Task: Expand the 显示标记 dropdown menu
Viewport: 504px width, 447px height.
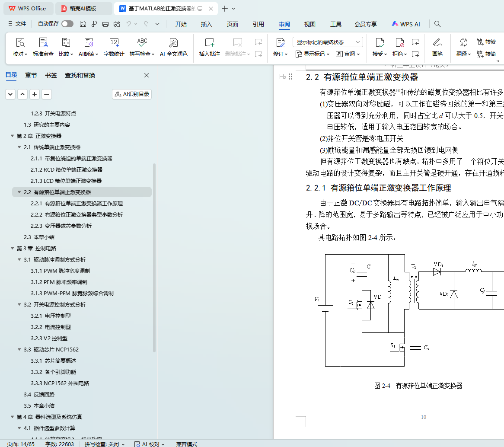Action: [x=313, y=54]
